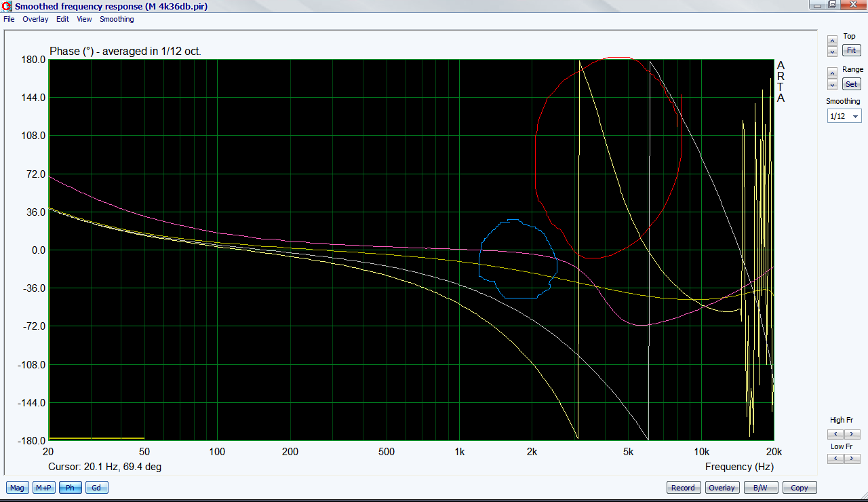Screen dimensions: 868x502
Task: Click the Copy button
Action: [x=800, y=488]
